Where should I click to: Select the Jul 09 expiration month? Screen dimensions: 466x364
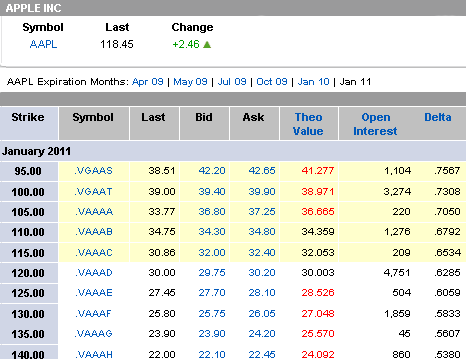point(232,82)
